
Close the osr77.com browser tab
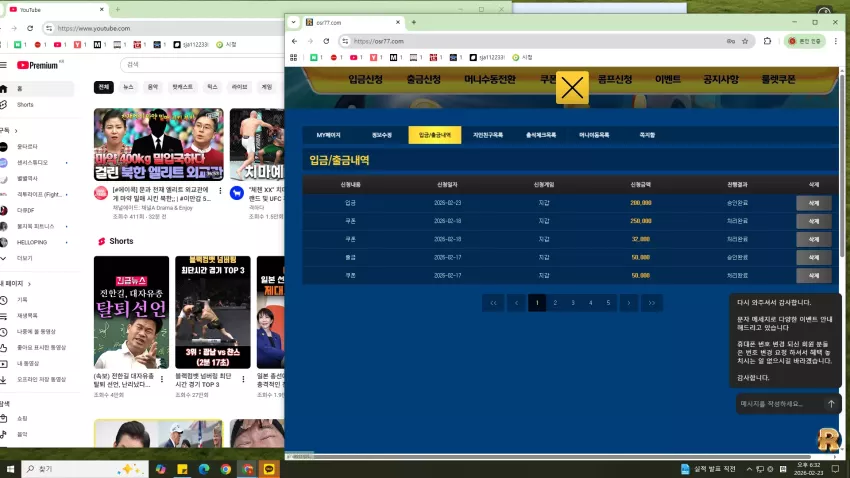click(398, 22)
